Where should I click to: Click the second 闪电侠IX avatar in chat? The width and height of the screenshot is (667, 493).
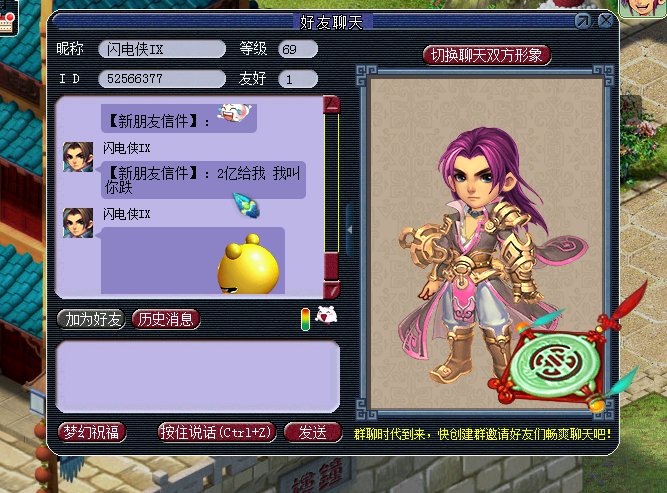78,223
